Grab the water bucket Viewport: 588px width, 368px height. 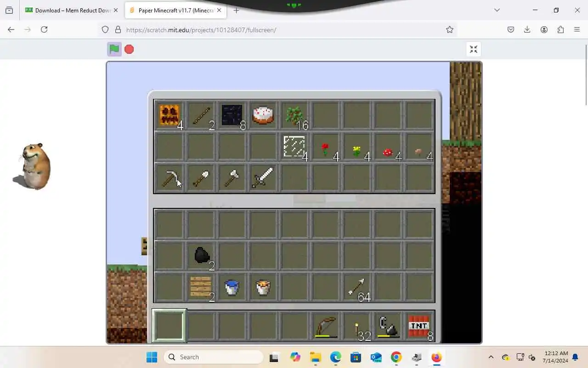click(232, 287)
